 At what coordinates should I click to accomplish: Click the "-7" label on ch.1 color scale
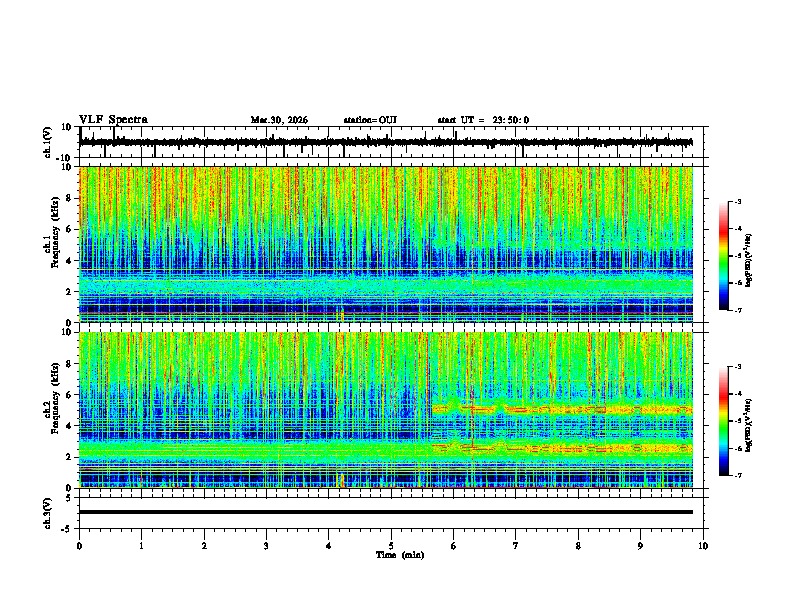tap(738, 310)
